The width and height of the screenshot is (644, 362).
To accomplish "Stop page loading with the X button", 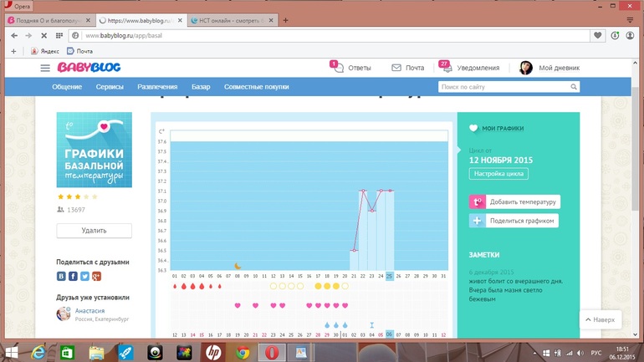I will [x=43, y=36].
